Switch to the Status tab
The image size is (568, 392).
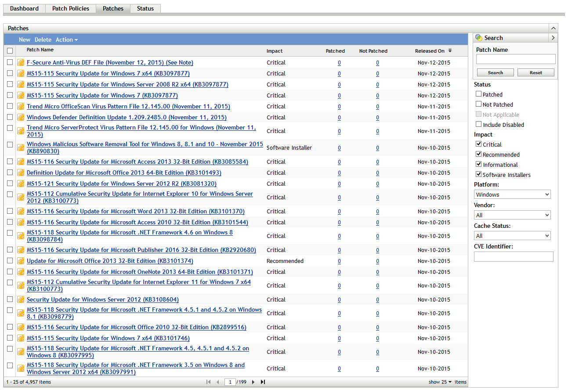(x=145, y=8)
